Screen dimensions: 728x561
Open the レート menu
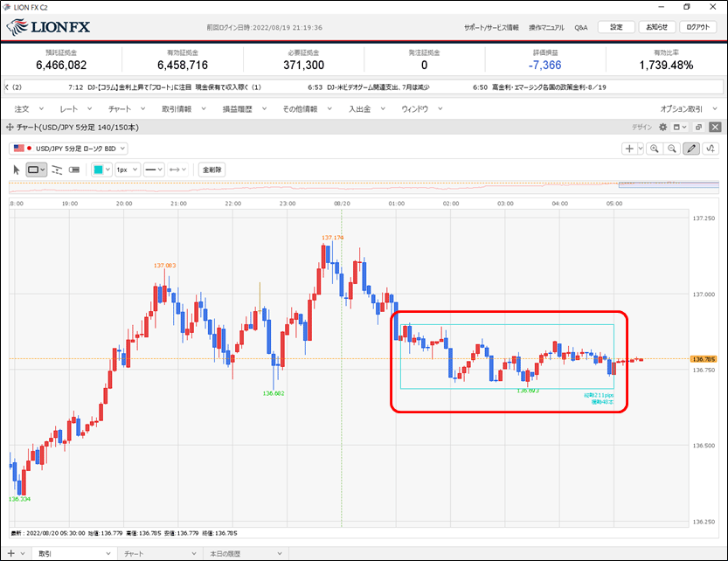coord(76,109)
